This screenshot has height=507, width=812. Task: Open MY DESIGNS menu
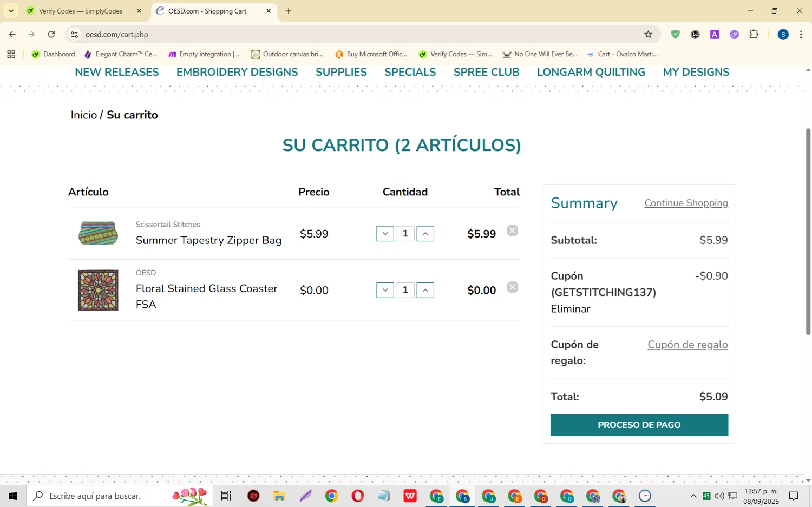[x=696, y=72]
